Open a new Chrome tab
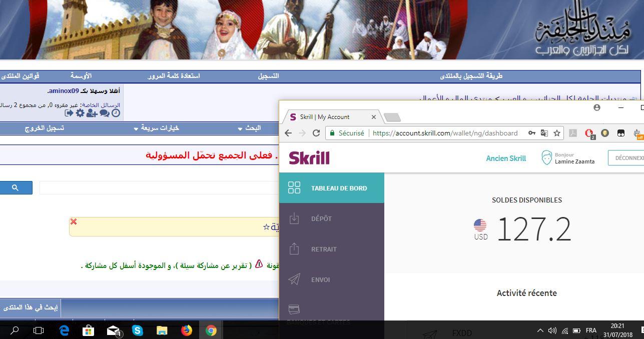 (393, 117)
